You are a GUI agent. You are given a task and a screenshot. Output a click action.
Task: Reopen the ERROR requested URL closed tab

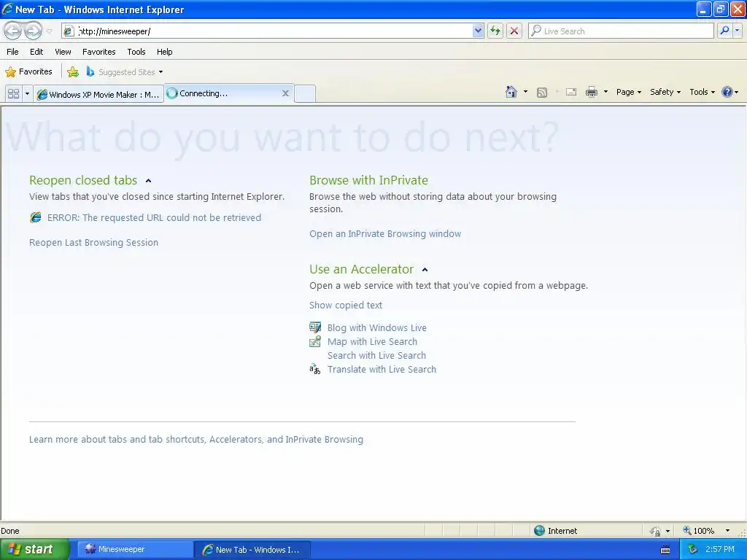[154, 217]
